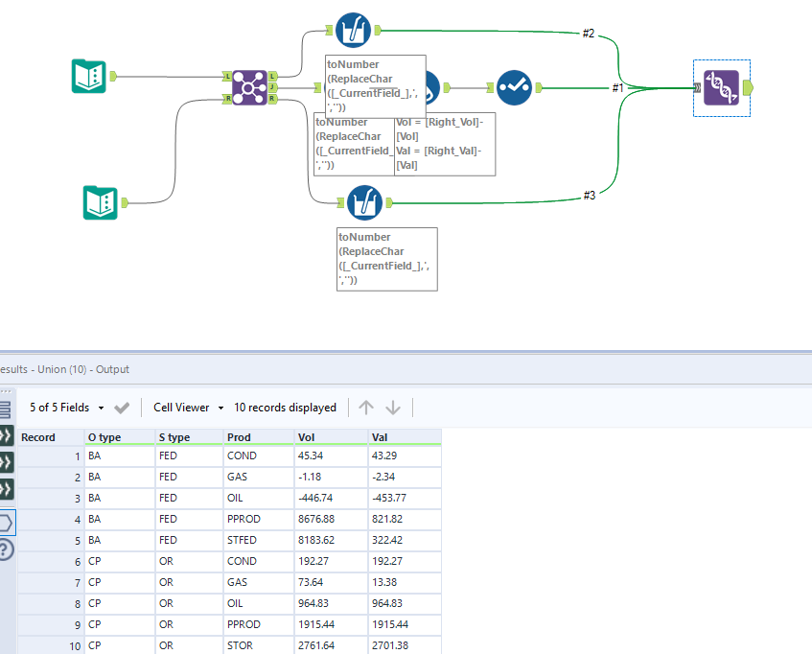Click the apply checkmark beside field selector
812x654 pixels.
tap(122, 407)
